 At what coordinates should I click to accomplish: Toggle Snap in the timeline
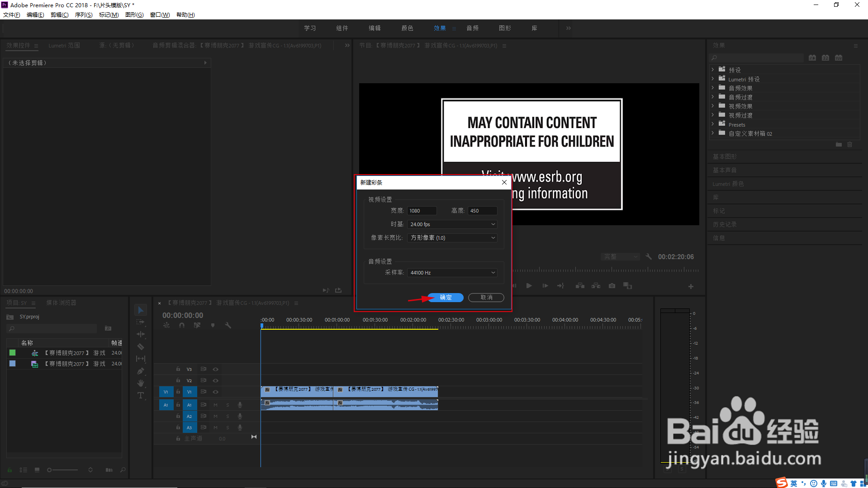click(x=182, y=325)
